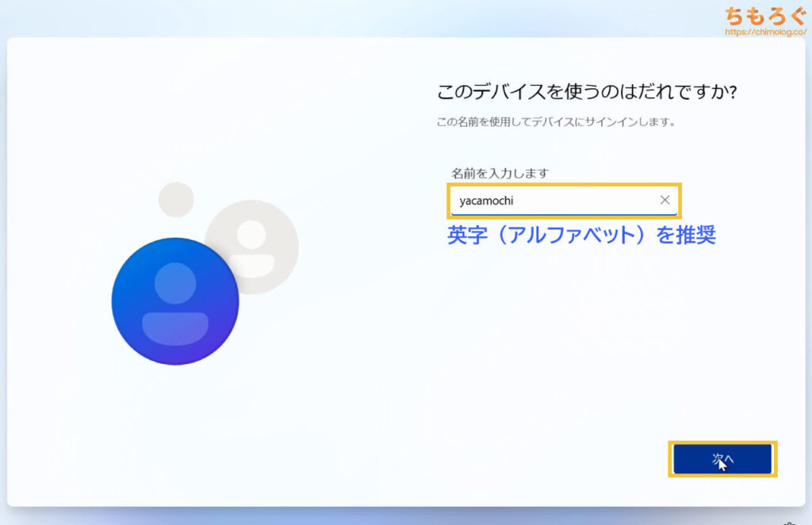The height and width of the screenshot is (525, 812).
Task: Click the heading "このデバイスを使うのはだれですか?"
Action: point(588,92)
